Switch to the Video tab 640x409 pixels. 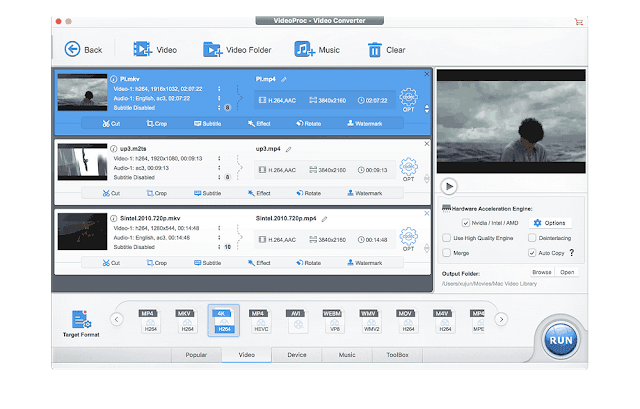point(247,355)
